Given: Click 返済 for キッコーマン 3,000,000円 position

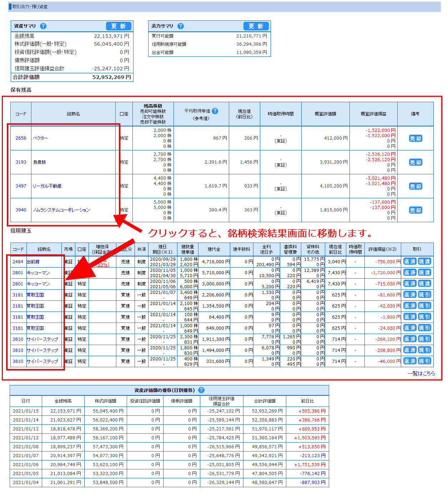Looking at the screenshot, I should pos(410,284).
